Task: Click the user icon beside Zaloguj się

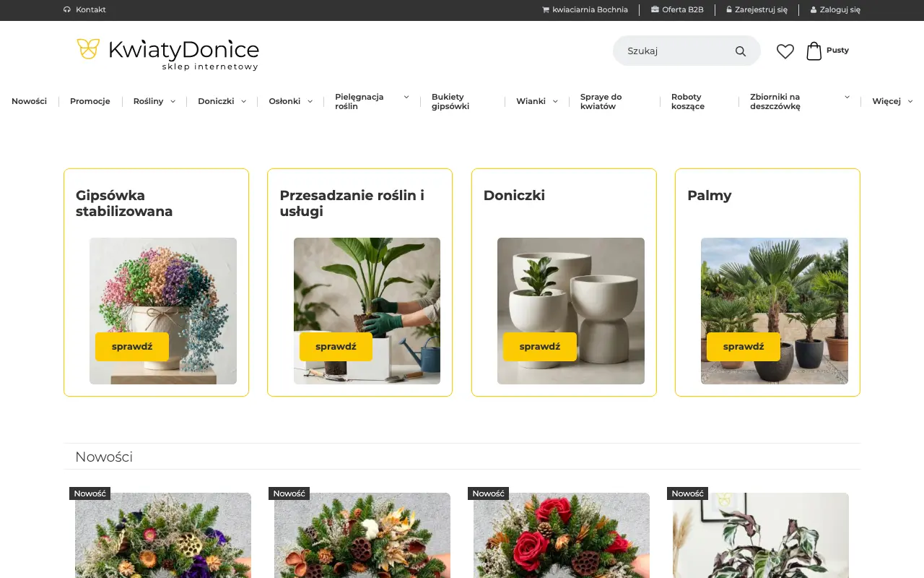Action: pyautogui.click(x=814, y=10)
